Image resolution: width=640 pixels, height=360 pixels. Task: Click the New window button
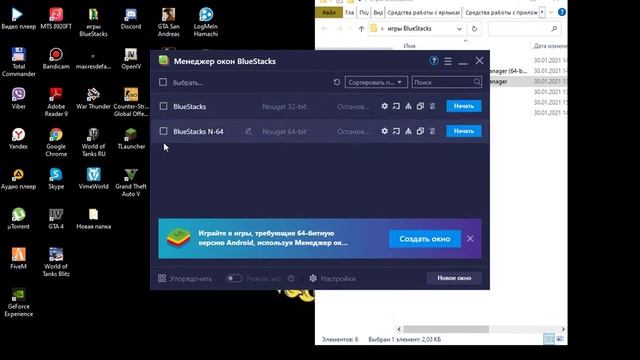click(x=454, y=278)
